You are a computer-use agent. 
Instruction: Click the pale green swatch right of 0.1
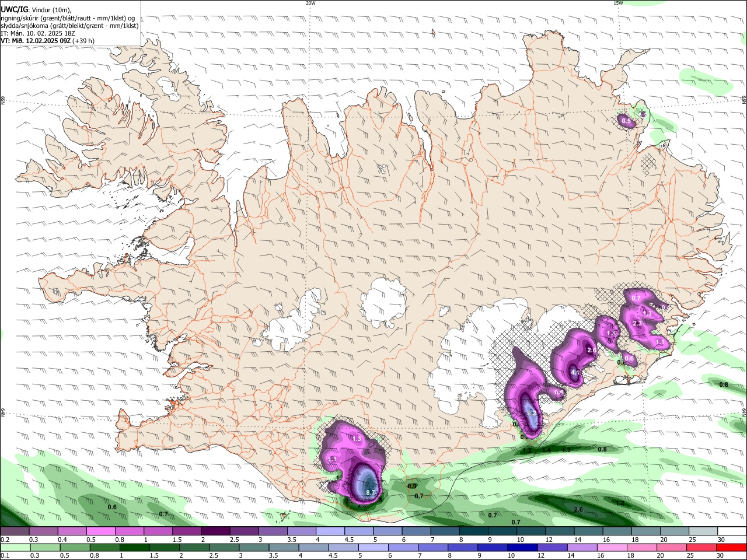[15, 547]
